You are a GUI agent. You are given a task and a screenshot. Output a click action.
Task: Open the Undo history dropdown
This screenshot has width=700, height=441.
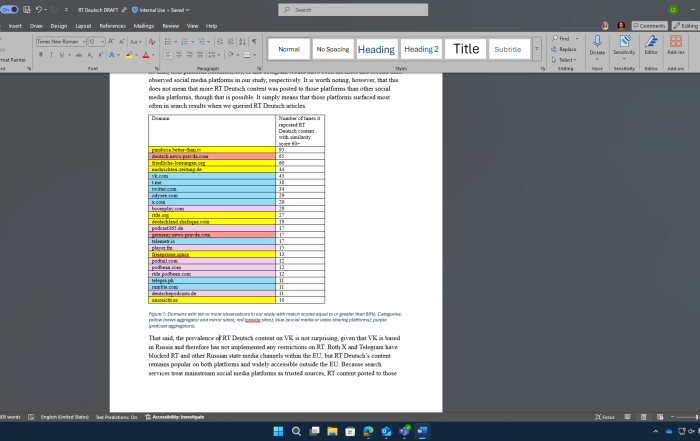pyautogui.click(x=45, y=10)
